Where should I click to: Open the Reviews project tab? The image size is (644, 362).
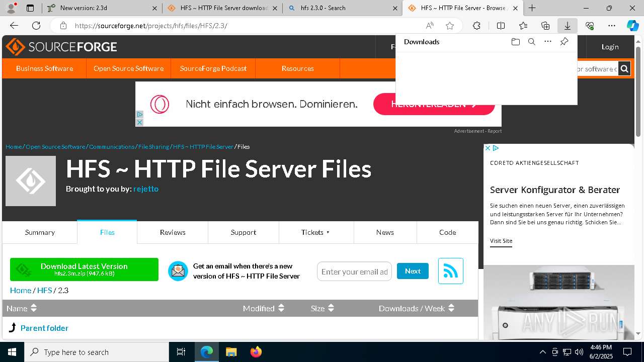click(173, 232)
